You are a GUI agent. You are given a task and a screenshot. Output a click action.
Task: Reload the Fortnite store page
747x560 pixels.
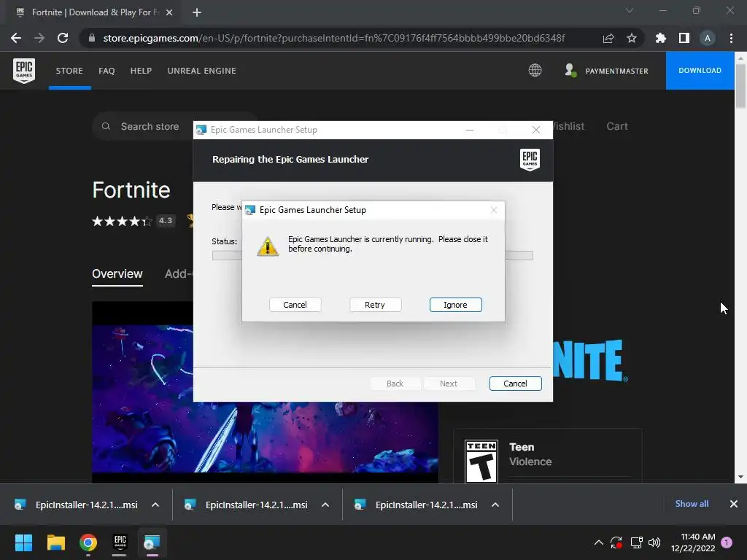click(63, 38)
